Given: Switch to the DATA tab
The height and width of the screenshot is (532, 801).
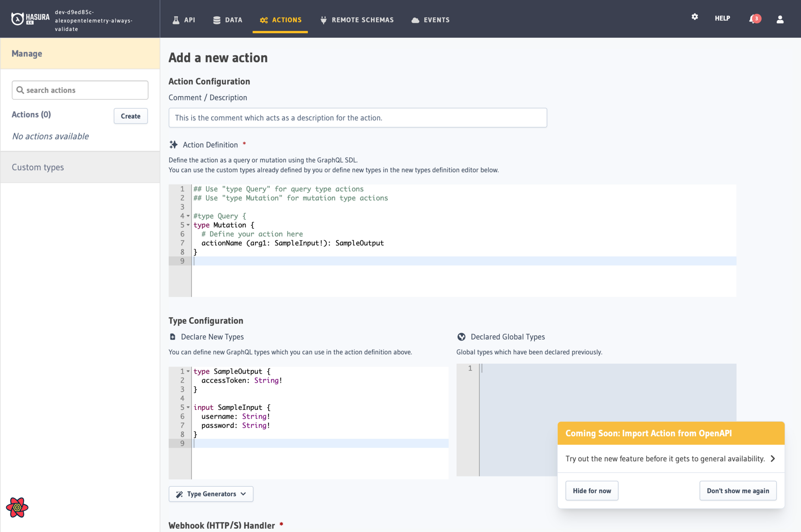Looking at the screenshot, I should point(228,20).
